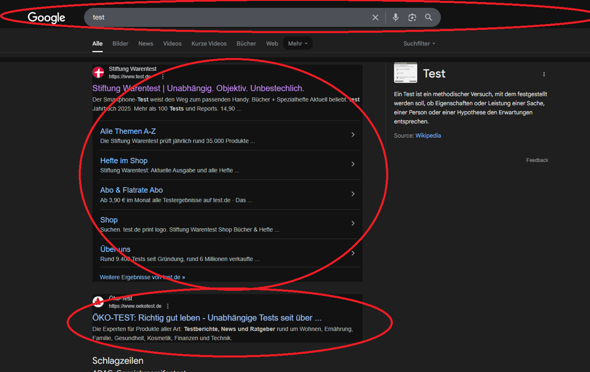This screenshot has width=590, height=372.
Task: Click the https://www.oekotest.de URL text
Action: [135, 306]
